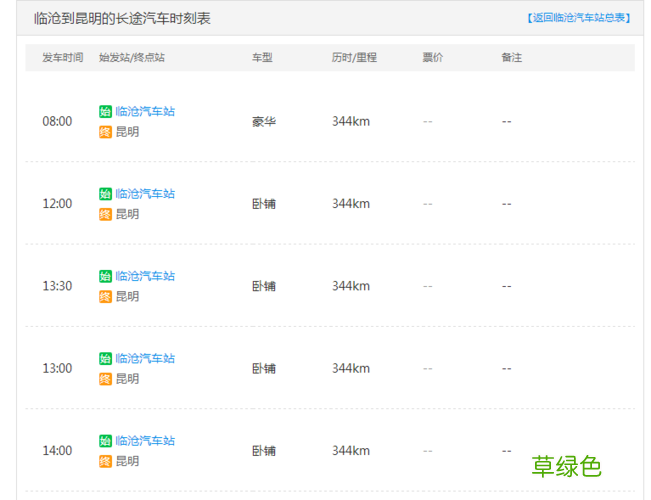Click 发车时间 column header
Screen dimensions: 651x500
(63, 57)
